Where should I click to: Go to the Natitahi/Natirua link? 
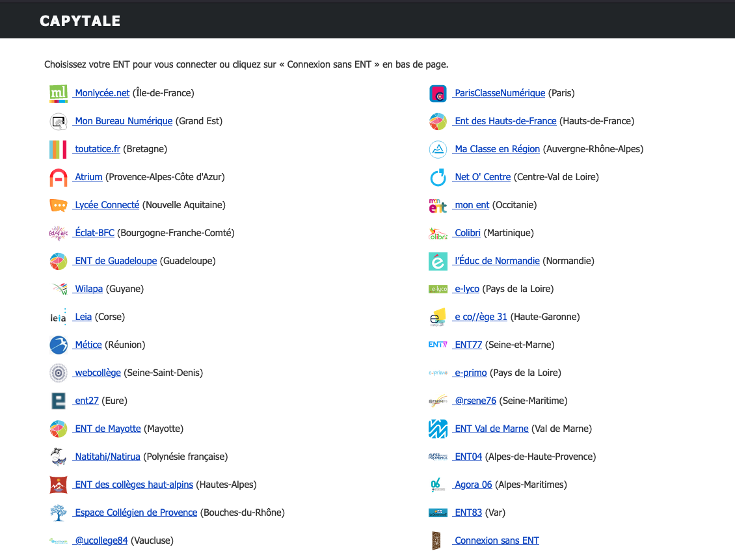[107, 457]
